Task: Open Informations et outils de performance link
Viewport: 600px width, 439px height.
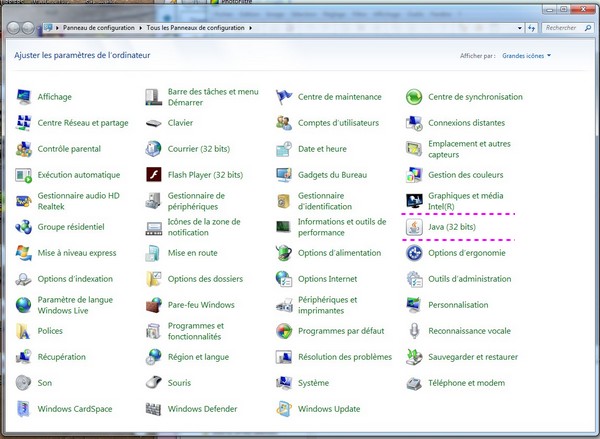Action: click(342, 227)
